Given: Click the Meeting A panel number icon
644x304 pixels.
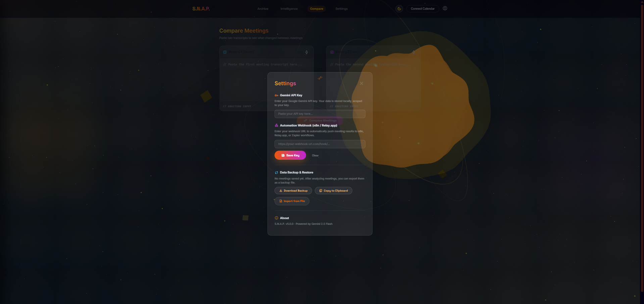Looking at the screenshot, I should point(225,52).
